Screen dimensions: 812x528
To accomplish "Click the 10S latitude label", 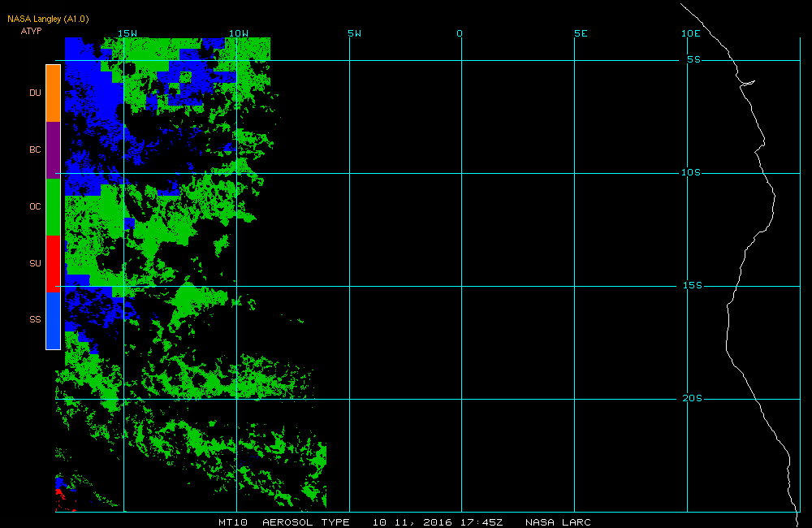I will 691,172.
